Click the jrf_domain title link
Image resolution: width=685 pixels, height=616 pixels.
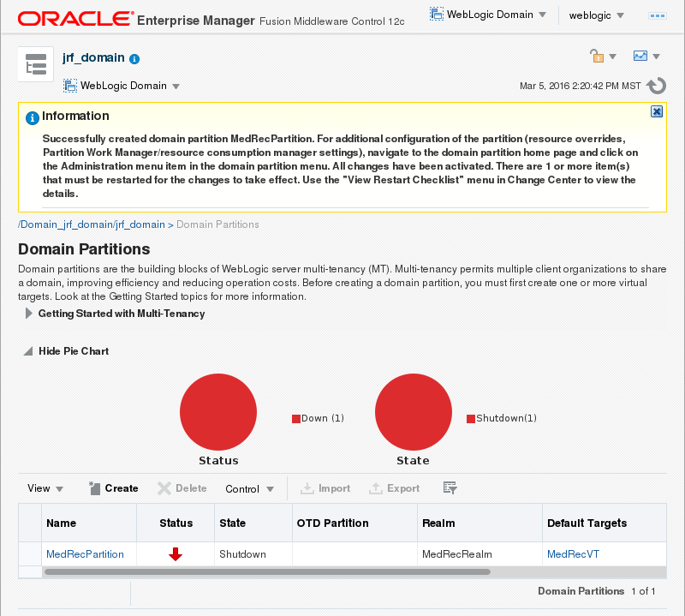93,57
